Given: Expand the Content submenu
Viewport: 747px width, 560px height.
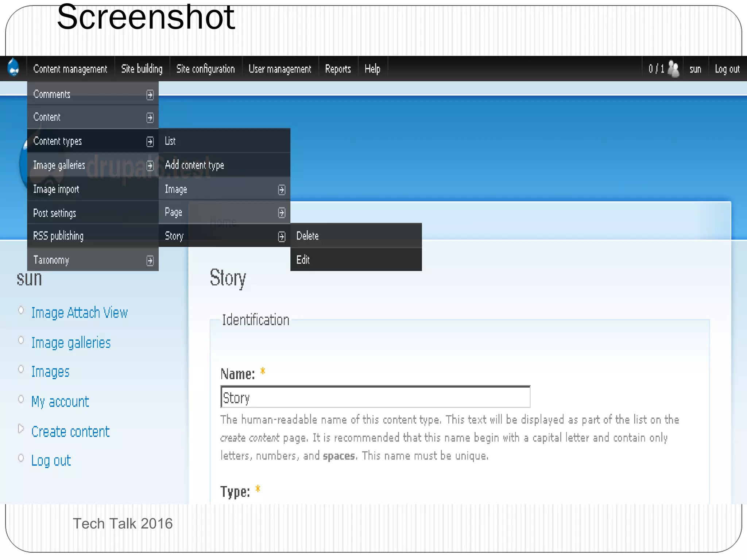Looking at the screenshot, I should click(x=93, y=117).
